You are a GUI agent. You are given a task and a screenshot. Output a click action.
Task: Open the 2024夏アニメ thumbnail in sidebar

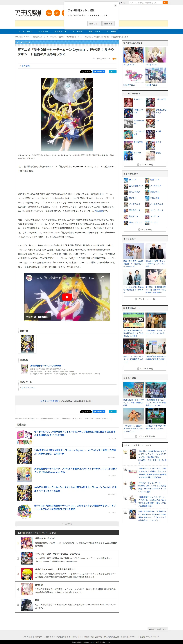tap(134, 55)
